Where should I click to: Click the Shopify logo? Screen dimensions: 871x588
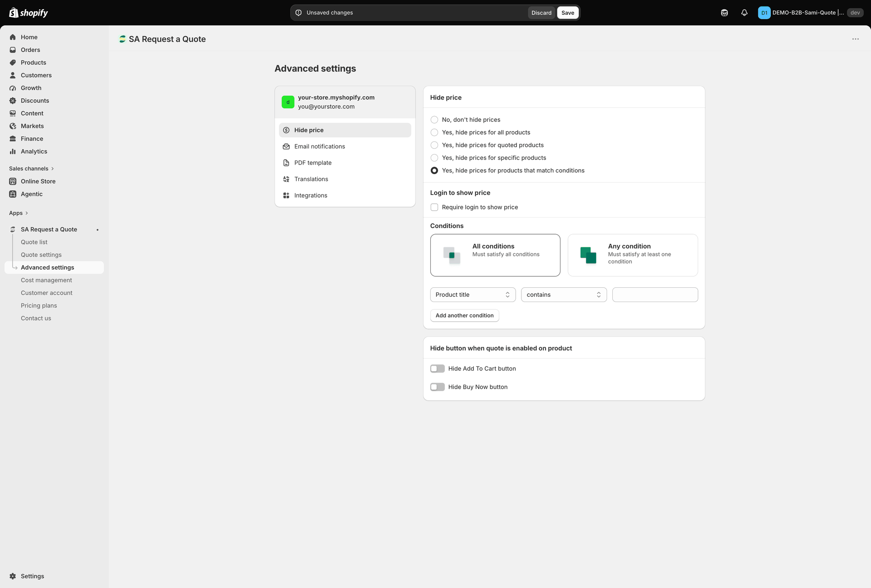tap(29, 13)
